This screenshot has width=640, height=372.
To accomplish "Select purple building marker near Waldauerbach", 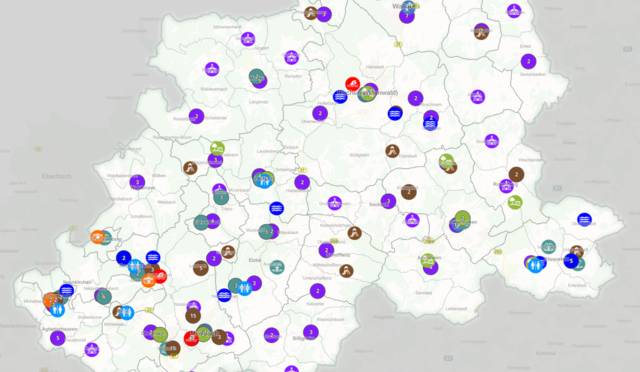I will pos(212,69).
